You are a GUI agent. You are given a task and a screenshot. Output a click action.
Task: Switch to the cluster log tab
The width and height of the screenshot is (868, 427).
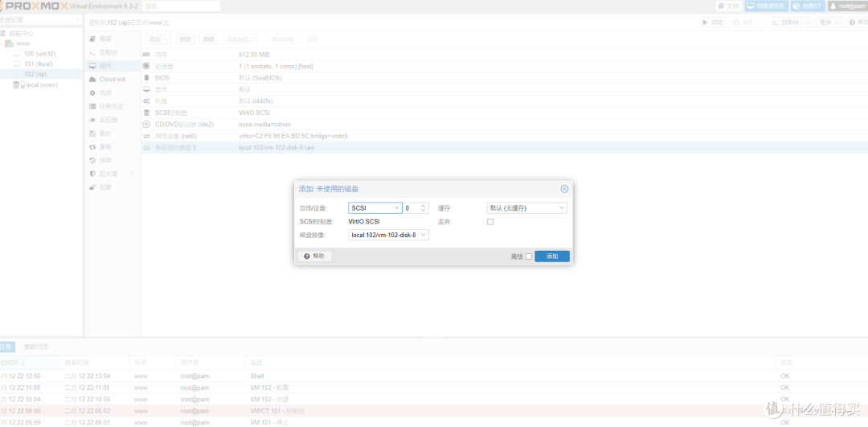pos(36,347)
